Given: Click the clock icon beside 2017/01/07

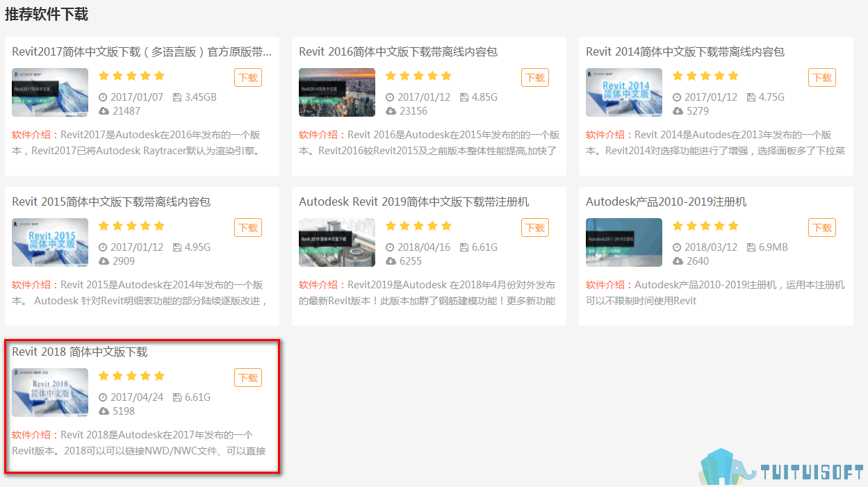Looking at the screenshot, I should [104, 97].
